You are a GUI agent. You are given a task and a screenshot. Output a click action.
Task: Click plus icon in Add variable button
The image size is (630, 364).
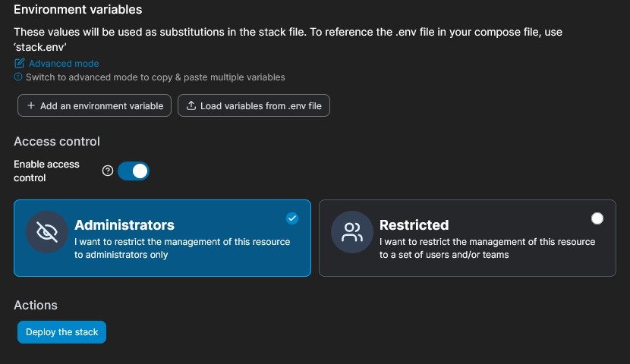31,105
